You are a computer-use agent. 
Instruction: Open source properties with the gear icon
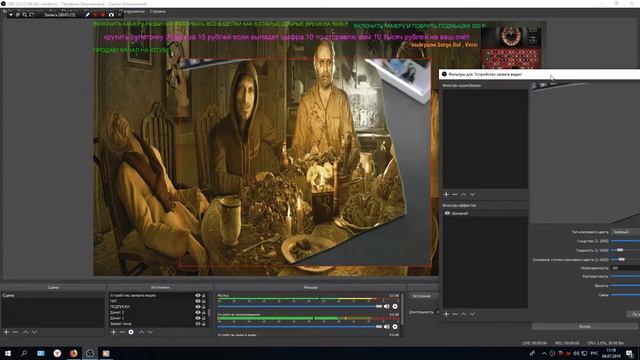coord(131,332)
